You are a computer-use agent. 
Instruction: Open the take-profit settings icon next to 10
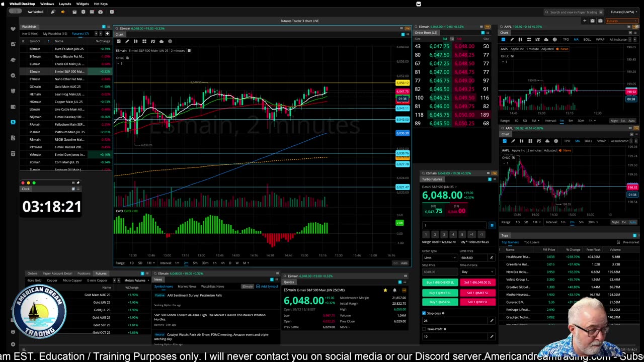(492, 336)
